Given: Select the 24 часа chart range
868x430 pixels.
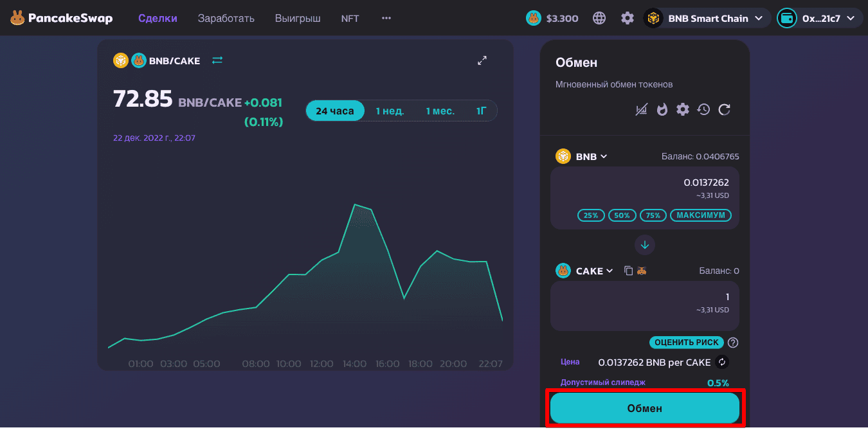Looking at the screenshot, I should pos(335,111).
